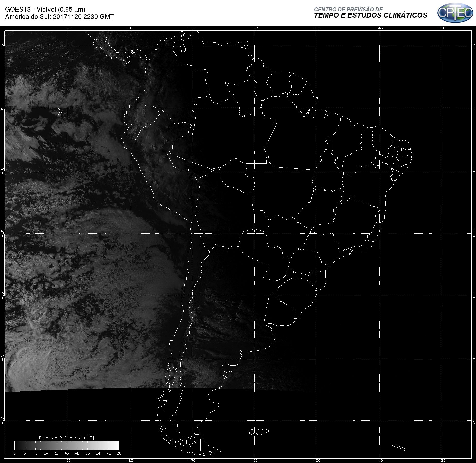Screen dimensions: 476x463
Task: Click the '-90' longitude label on top axis
Action: coord(67,28)
